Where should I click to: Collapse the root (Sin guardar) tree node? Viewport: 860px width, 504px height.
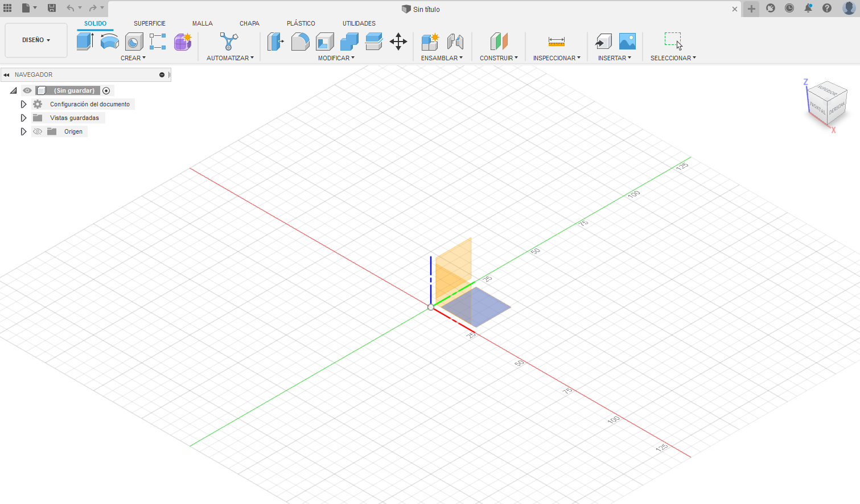coord(14,90)
